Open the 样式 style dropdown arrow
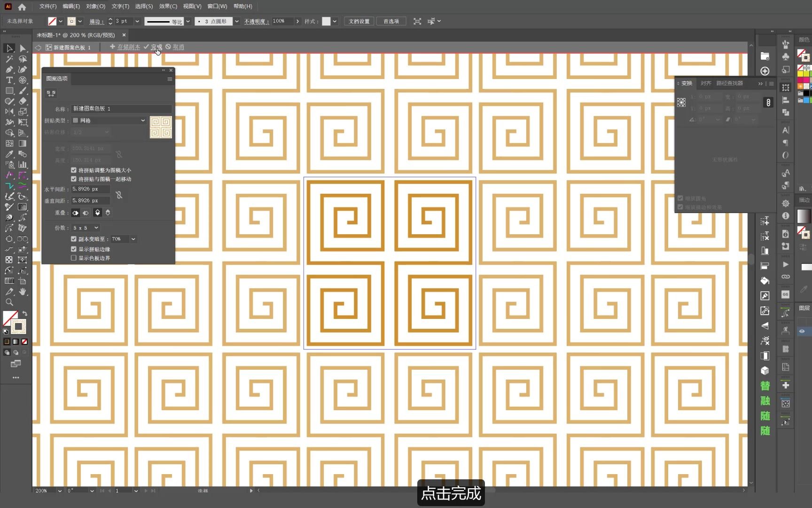The height and width of the screenshot is (508, 812). pos(335,21)
